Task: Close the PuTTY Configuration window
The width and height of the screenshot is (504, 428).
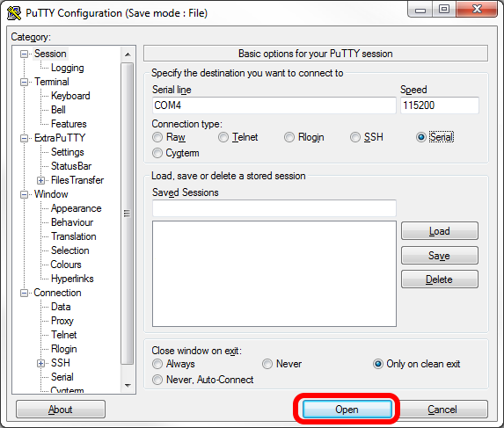Action: point(478,10)
